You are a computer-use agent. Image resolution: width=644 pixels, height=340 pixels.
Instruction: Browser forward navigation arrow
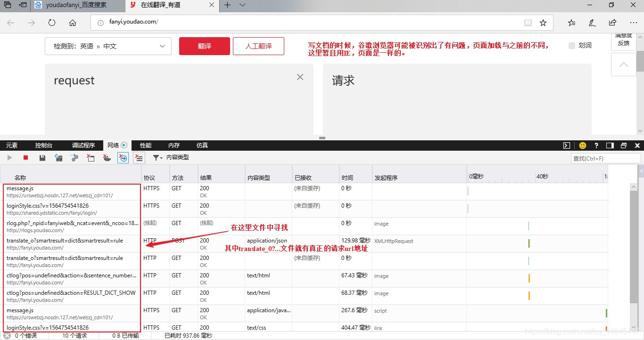tap(32, 23)
